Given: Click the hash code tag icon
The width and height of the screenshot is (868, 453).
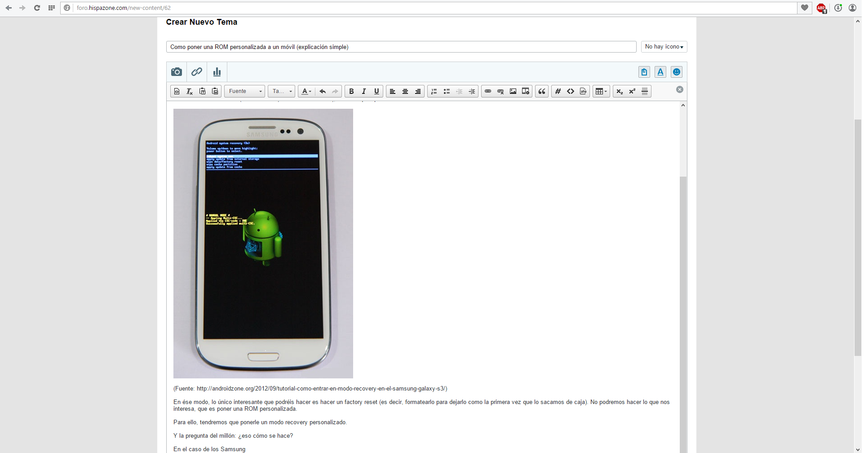Looking at the screenshot, I should [558, 91].
